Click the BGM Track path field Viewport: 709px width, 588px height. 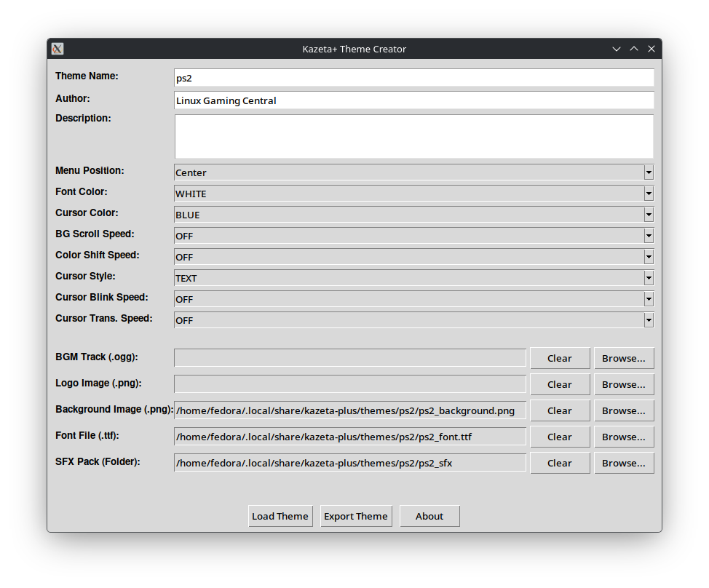pos(350,358)
